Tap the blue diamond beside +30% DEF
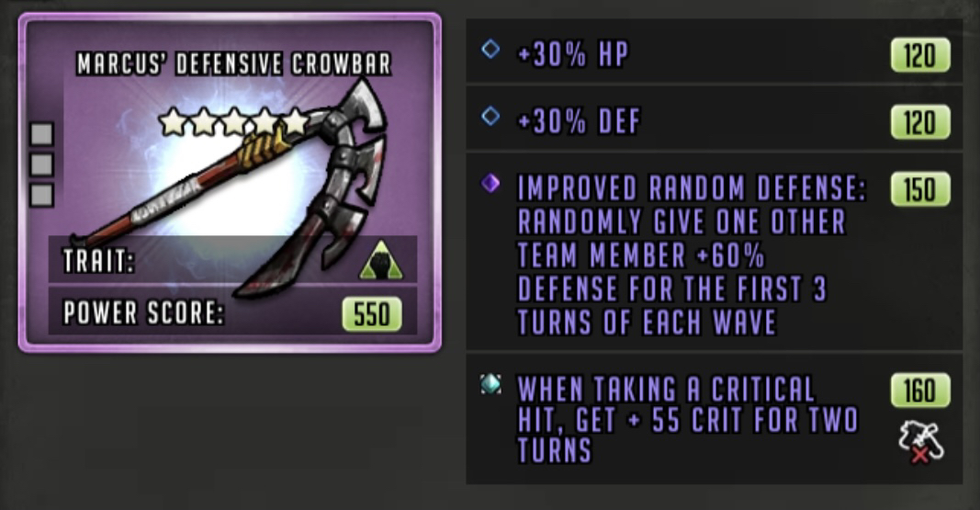This screenshot has width=980, height=510. (490, 116)
